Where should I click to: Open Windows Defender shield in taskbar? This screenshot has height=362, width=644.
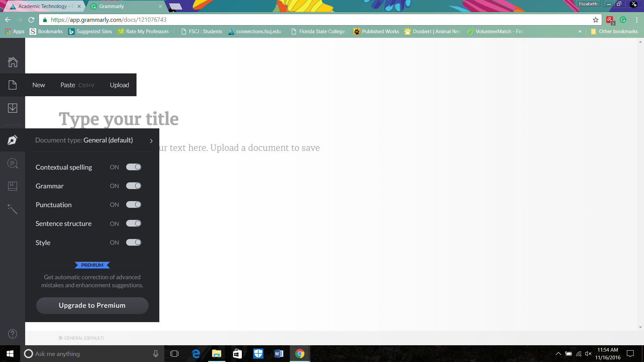pyautogui.click(x=258, y=354)
